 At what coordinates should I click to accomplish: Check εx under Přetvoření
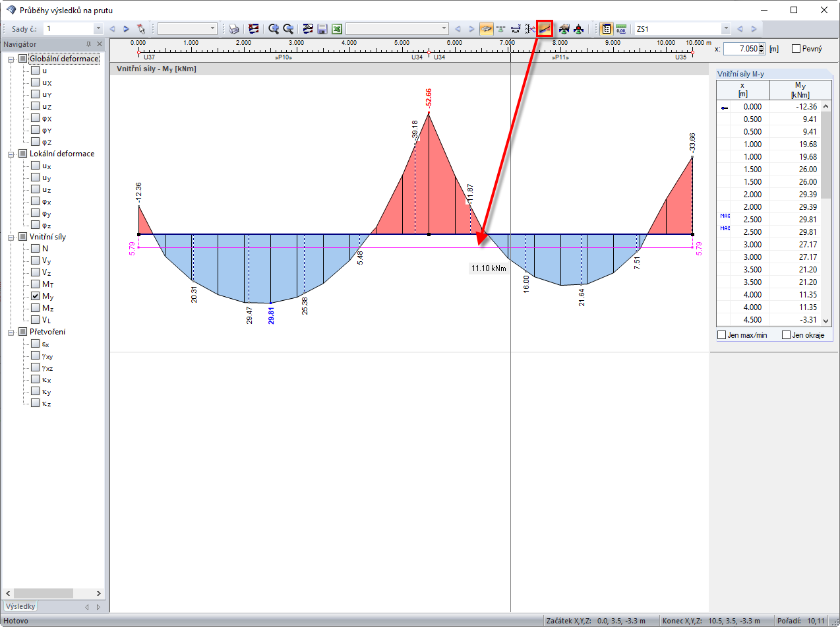coord(36,344)
